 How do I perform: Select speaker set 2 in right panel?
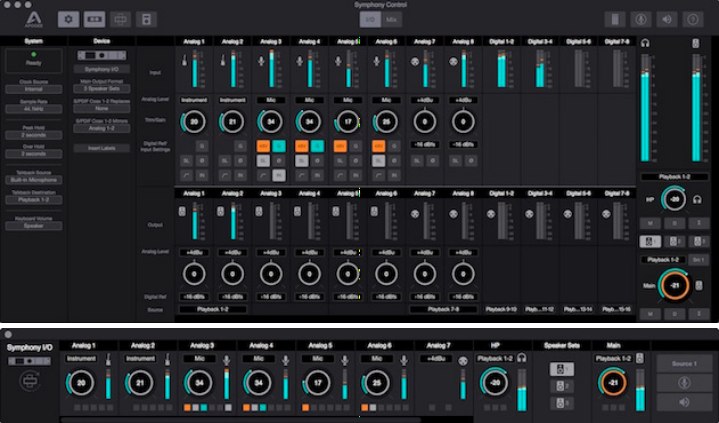point(674,241)
